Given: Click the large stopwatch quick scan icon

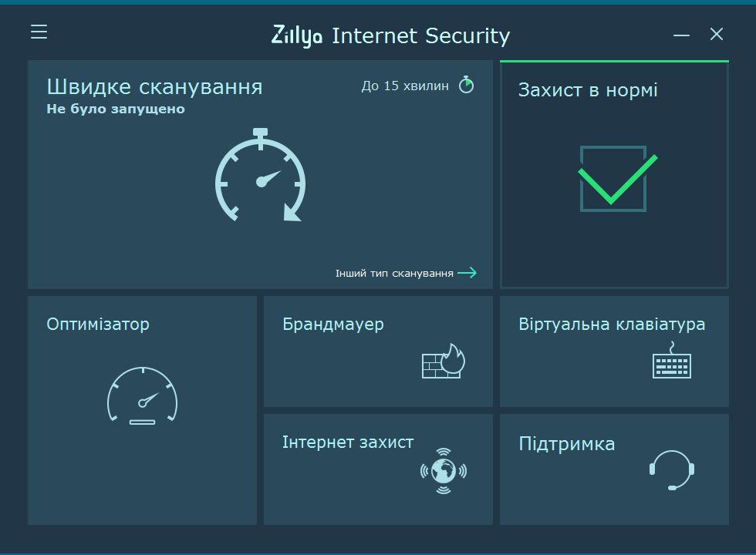Looking at the screenshot, I should [x=261, y=175].
